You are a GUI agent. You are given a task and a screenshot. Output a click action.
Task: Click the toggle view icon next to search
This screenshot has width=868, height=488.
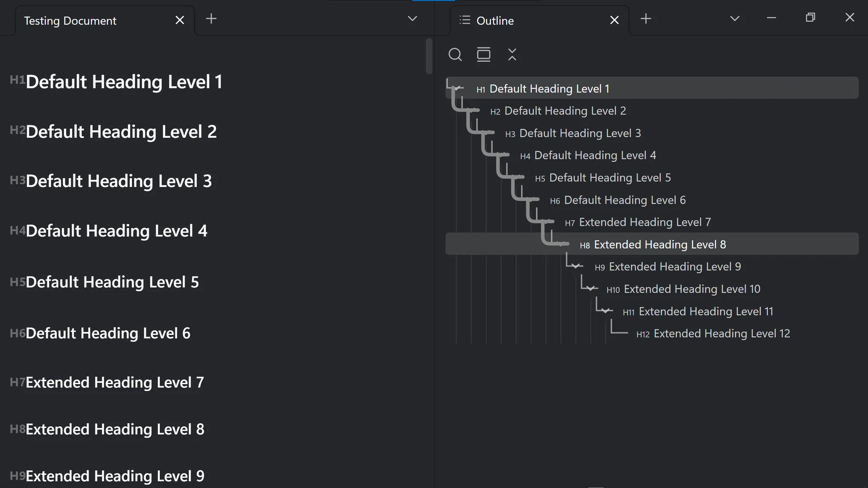(x=484, y=55)
